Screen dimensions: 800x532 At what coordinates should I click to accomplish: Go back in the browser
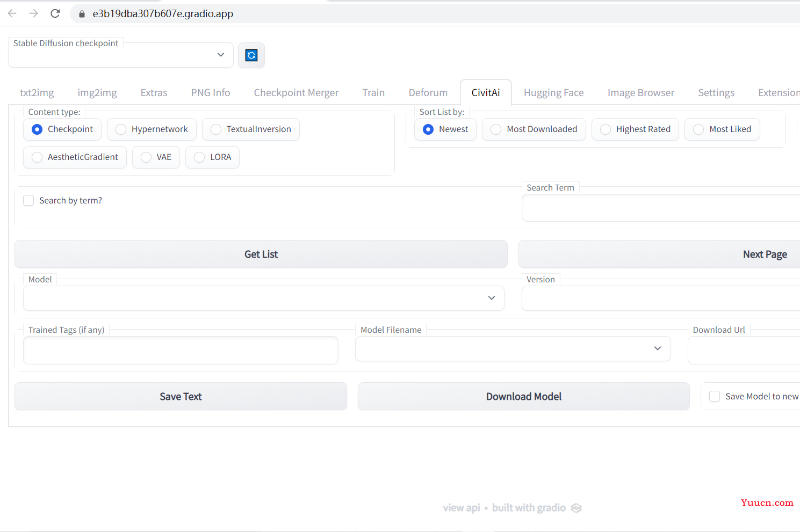click(x=12, y=13)
